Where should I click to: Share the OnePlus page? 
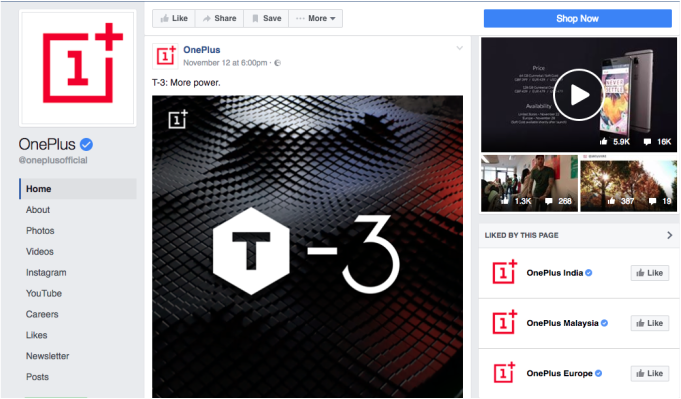coord(219,18)
